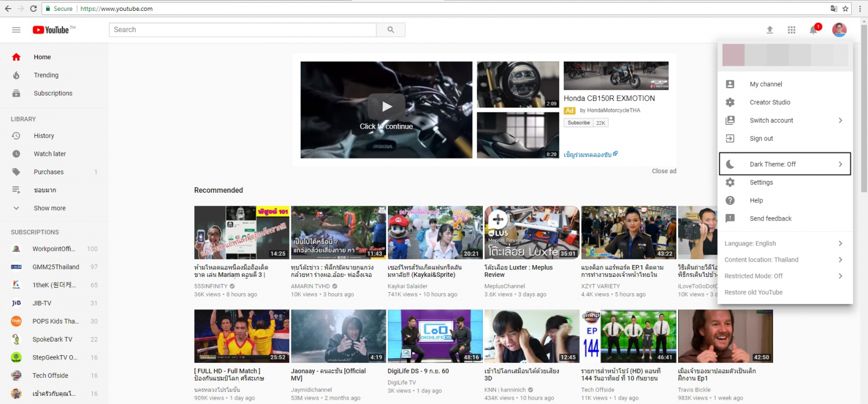Expand the Switch account submenu arrow
The image size is (868, 404).
[840, 121]
